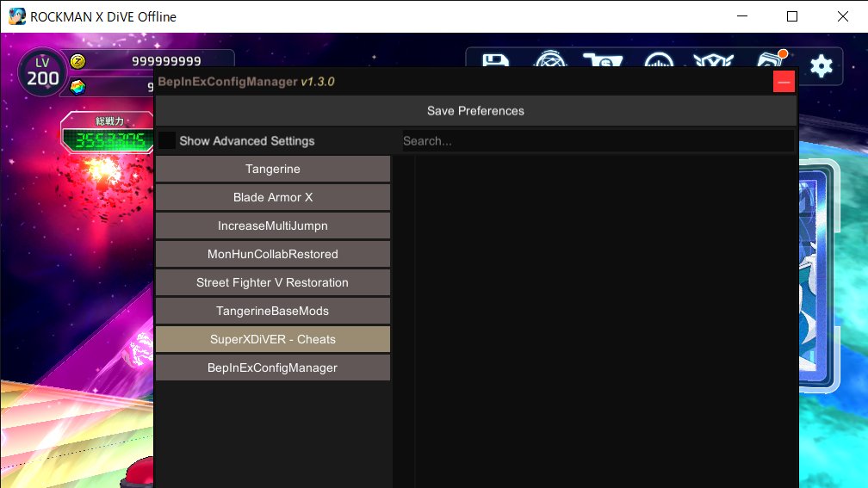The height and width of the screenshot is (488, 868).
Task: Open the card stack icon with notification
Action: click(772, 59)
